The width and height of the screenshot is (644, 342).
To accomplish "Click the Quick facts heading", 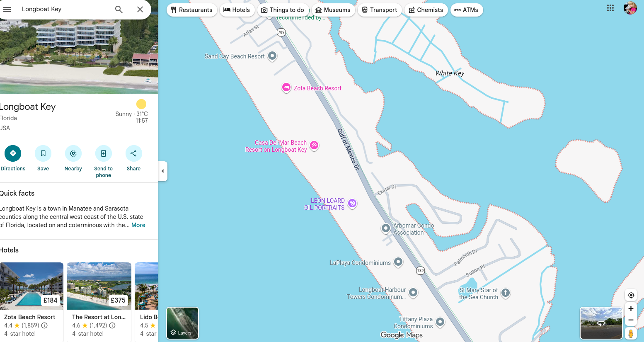I will coord(17,193).
